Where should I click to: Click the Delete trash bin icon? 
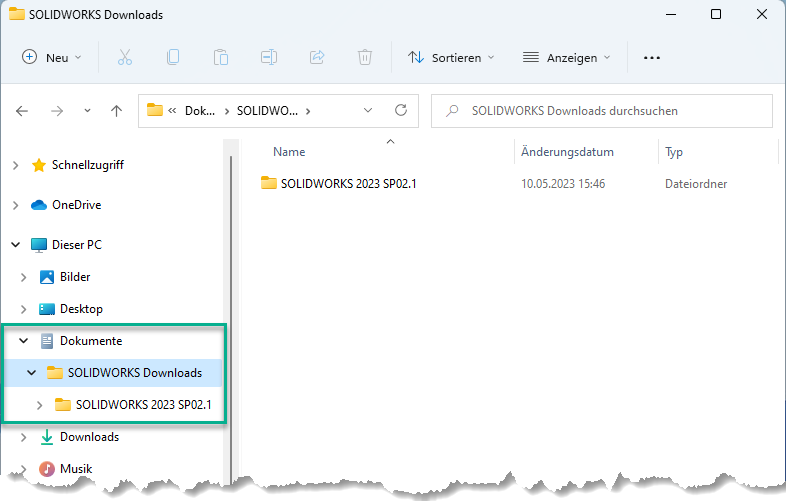366,58
